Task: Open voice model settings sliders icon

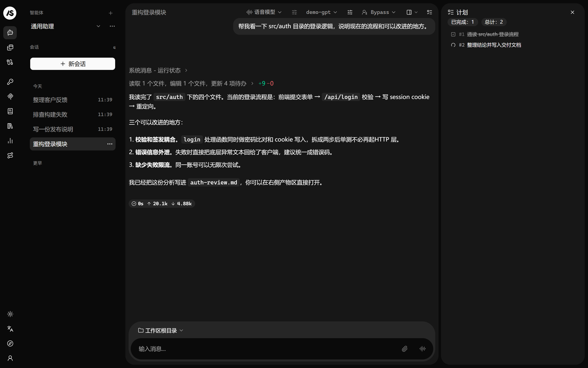Action: point(294,12)
